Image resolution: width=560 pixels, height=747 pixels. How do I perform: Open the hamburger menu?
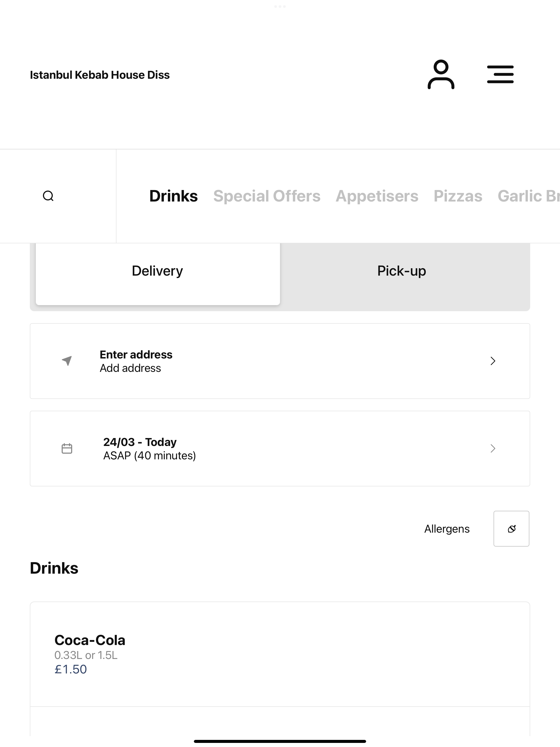pos(500,74)
